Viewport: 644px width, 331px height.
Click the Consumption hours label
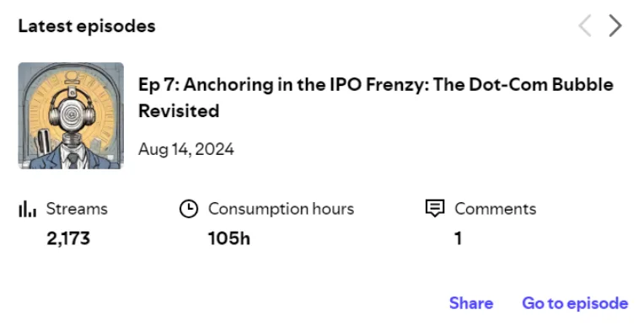click(x=281, y=209)
